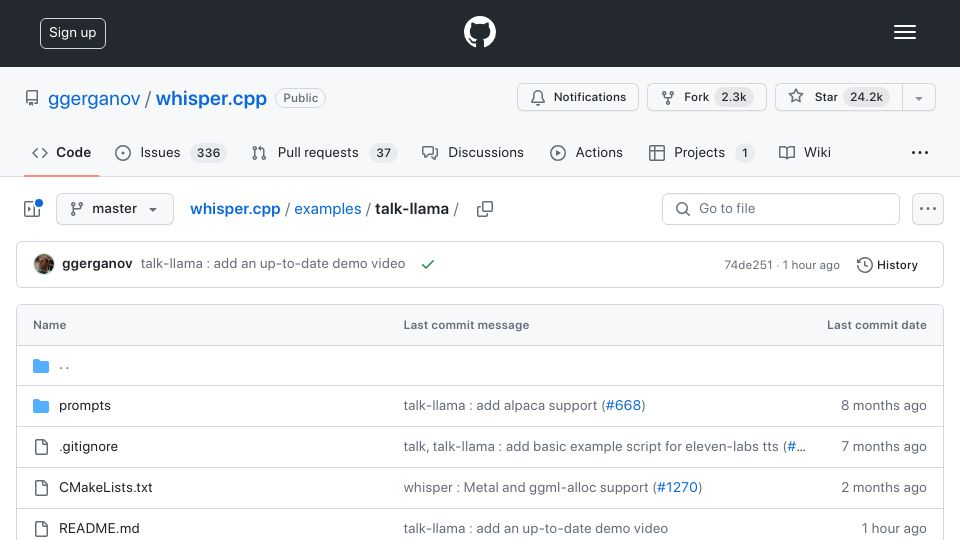Click the GitHub Octocat logo
Screen dimensions: 960x540
point(479,32)
